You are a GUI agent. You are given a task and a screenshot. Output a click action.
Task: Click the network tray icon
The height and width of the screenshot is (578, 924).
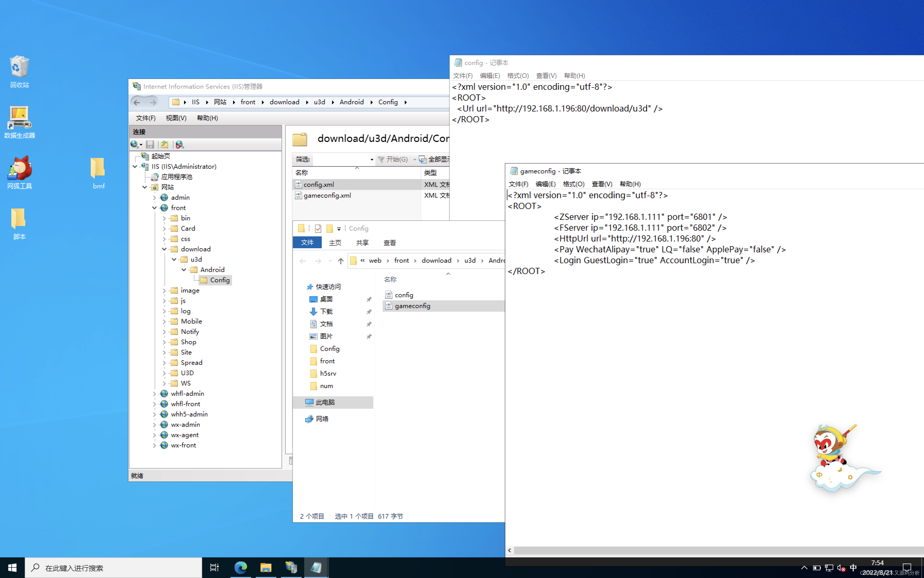829,568
